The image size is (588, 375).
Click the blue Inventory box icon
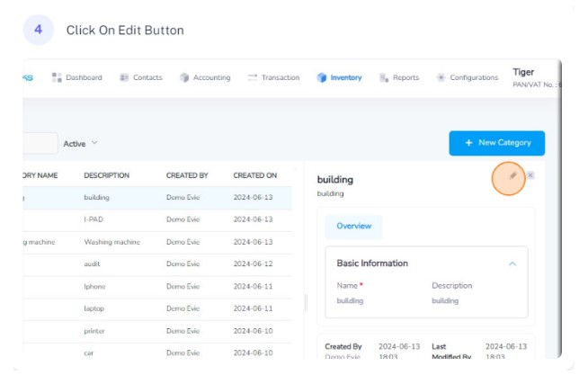[321, 77]
